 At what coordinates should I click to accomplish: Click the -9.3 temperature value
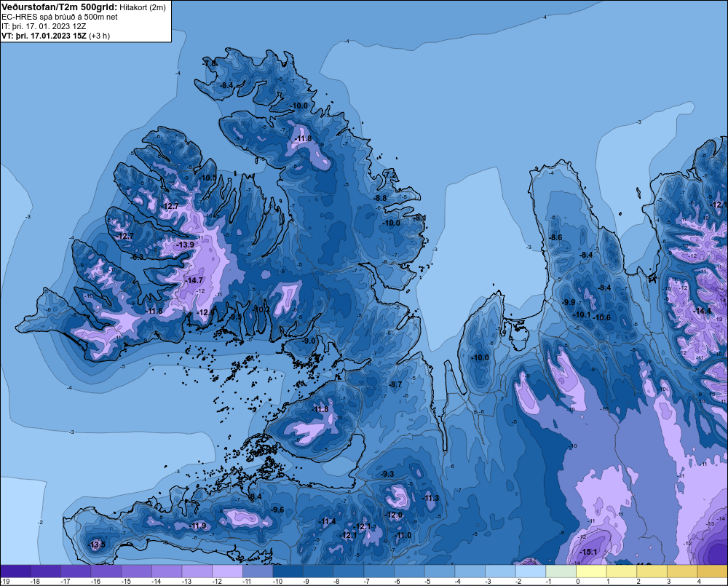387,474
